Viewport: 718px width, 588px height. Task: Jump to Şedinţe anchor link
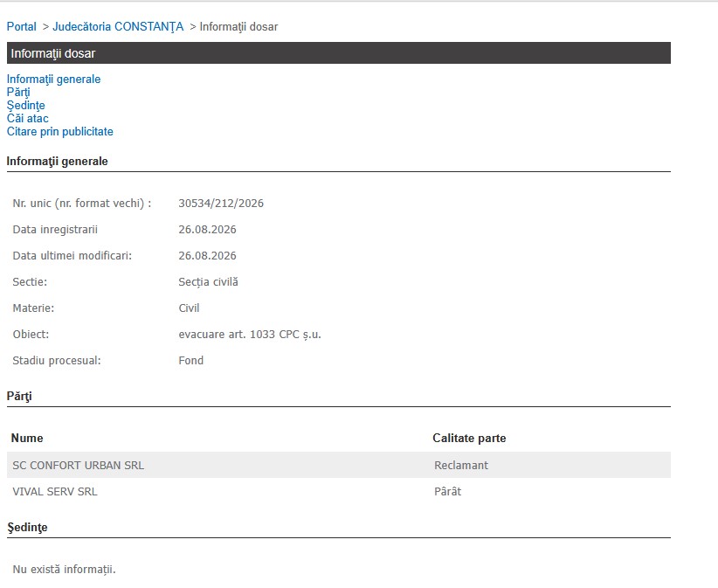click(26, 106)
